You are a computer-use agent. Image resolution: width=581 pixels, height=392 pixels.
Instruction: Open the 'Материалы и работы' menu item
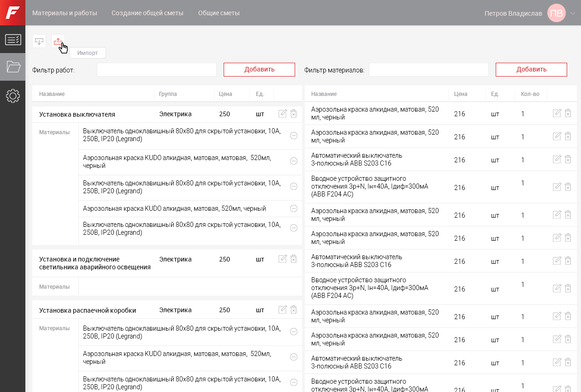point(65,13)
